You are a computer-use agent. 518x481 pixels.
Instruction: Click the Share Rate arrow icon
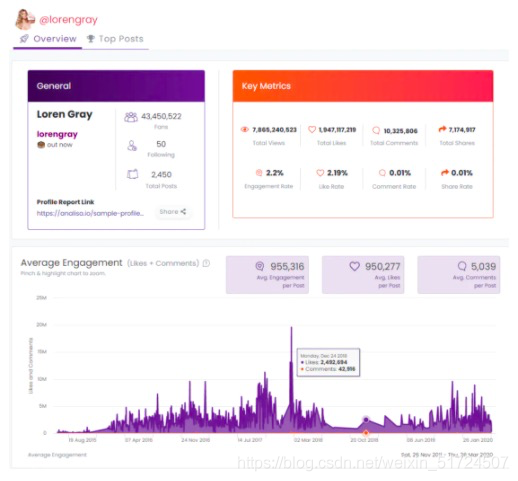pyautogui.click(x=444, y=173)
